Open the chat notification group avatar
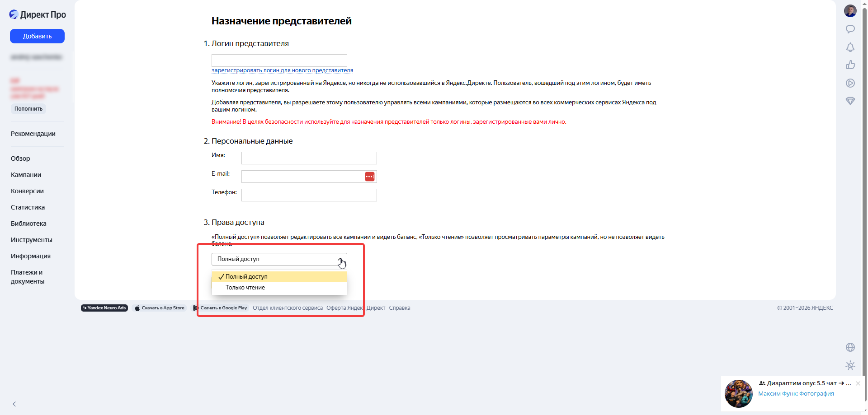This screenshot has width=868, height=415. click(739, 394)
